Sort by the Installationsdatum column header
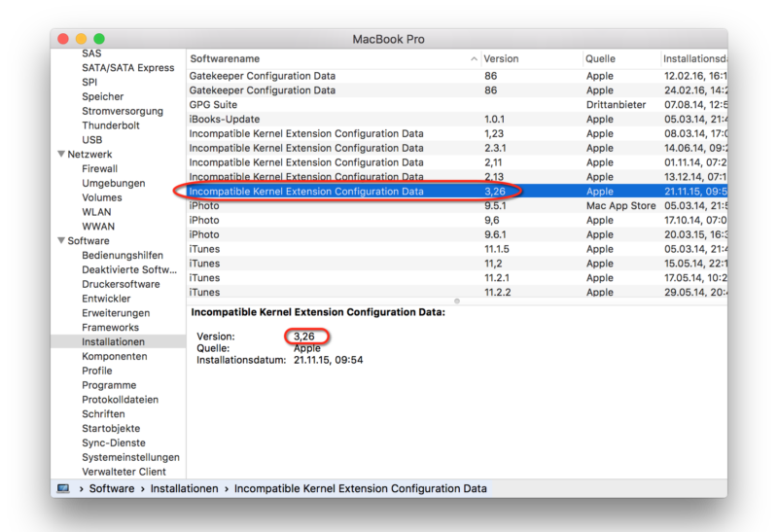 pyautogui.click(x=694, y=58)
